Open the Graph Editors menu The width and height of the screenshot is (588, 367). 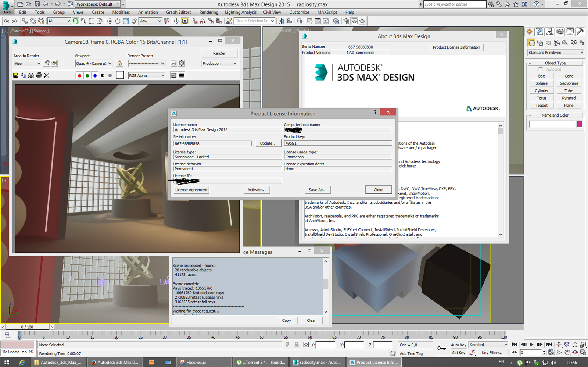[x=179, y=12]
